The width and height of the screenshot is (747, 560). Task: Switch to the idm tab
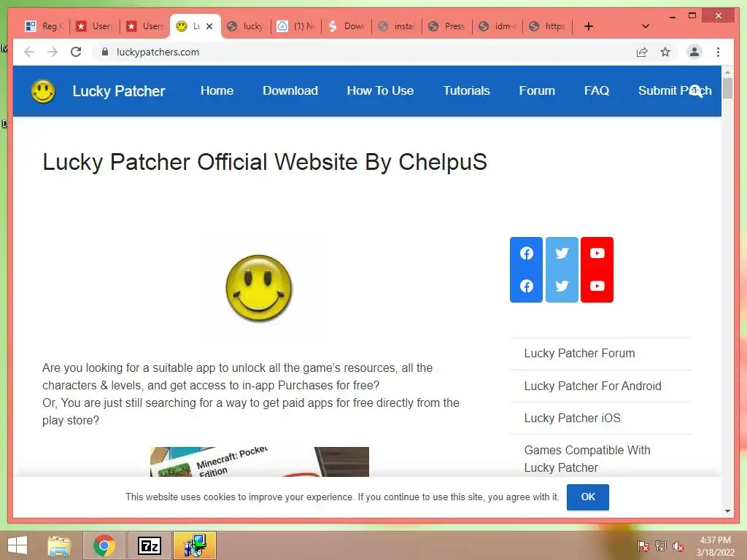point(498,26)
